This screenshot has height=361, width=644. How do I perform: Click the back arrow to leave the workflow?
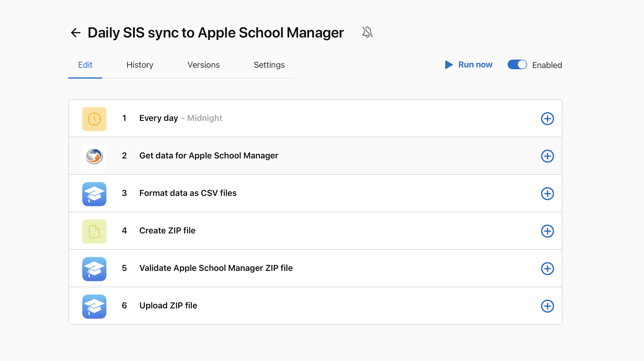click(x=75, y=33)
